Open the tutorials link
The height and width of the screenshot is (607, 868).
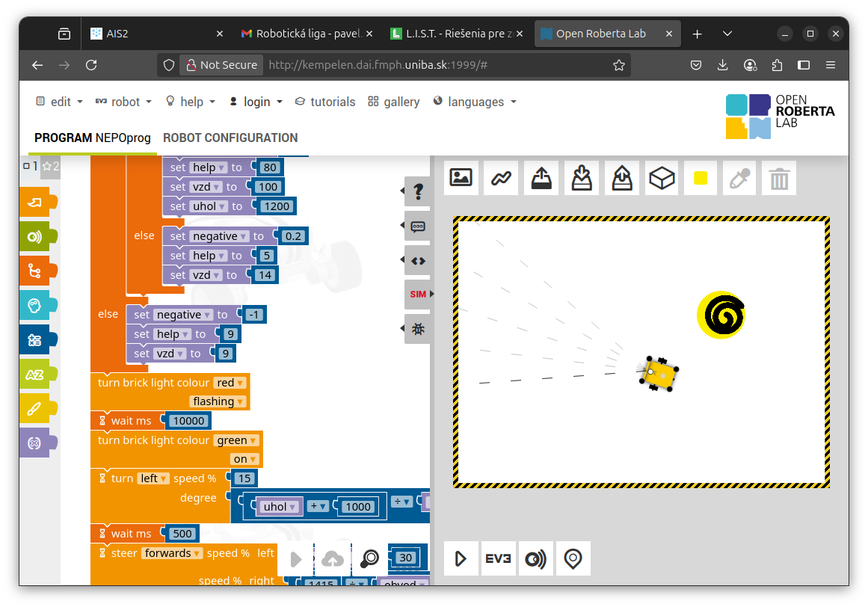325,102
